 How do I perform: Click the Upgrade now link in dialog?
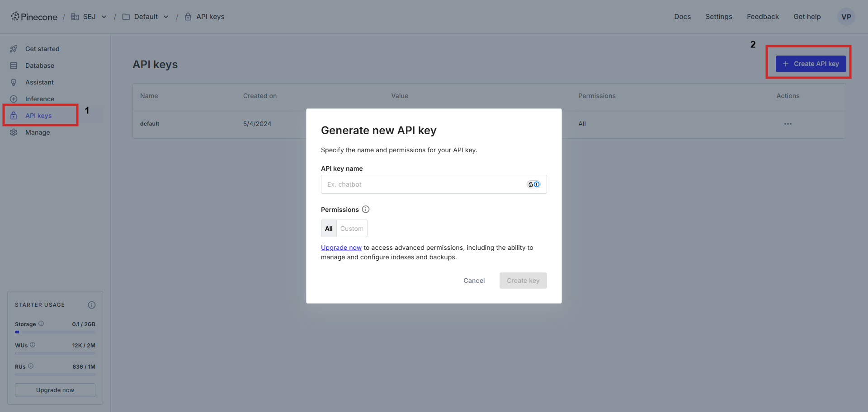(x=341, y=248)
